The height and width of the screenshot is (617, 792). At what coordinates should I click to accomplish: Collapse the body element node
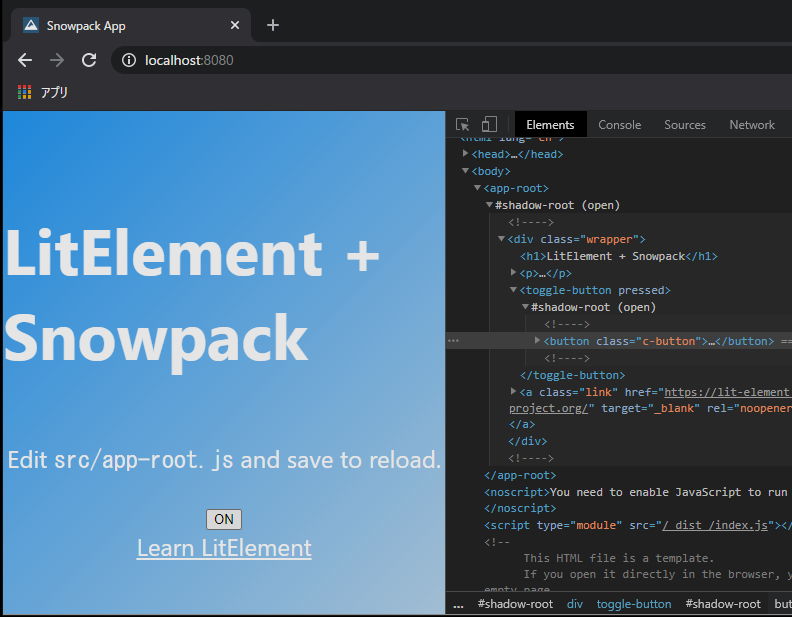pos(465,171)
